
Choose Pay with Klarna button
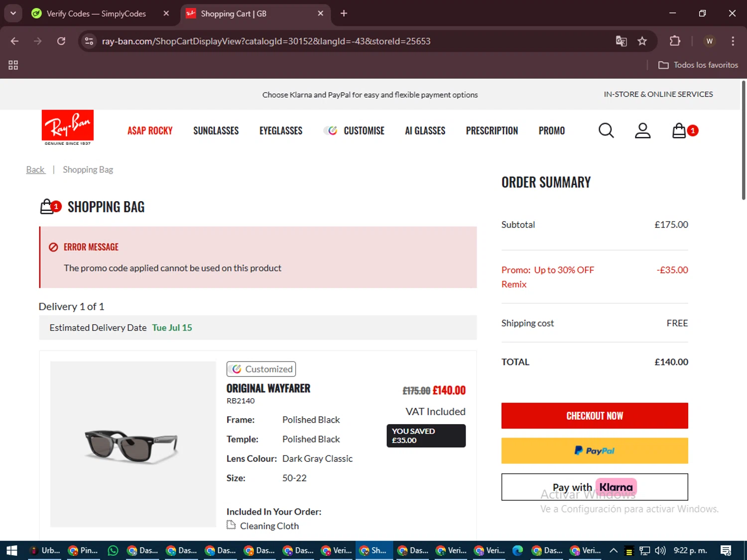[595, 487]
